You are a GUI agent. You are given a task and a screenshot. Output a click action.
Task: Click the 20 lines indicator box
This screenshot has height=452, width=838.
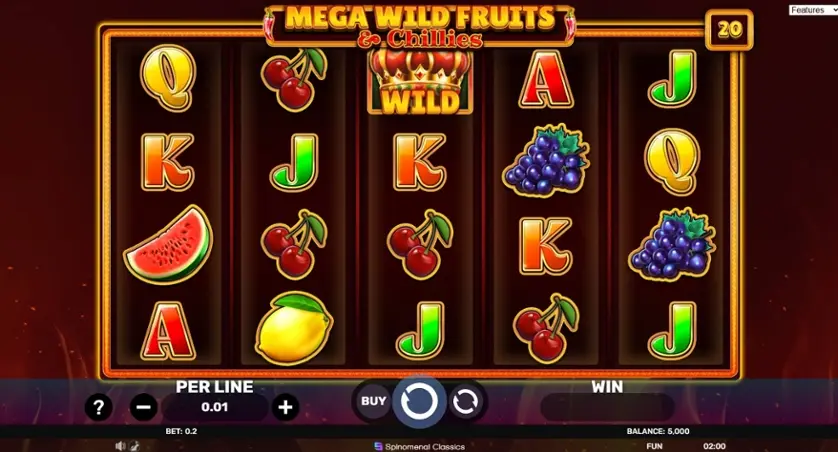click(x=730, y=29)
